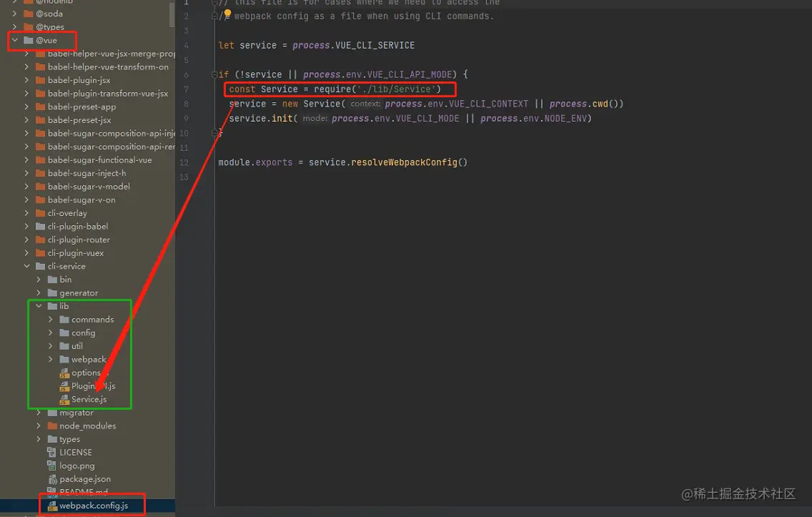Click the cli-overlay folder icon
Viewport: 812px width, 517px height.
pos(41,213)
